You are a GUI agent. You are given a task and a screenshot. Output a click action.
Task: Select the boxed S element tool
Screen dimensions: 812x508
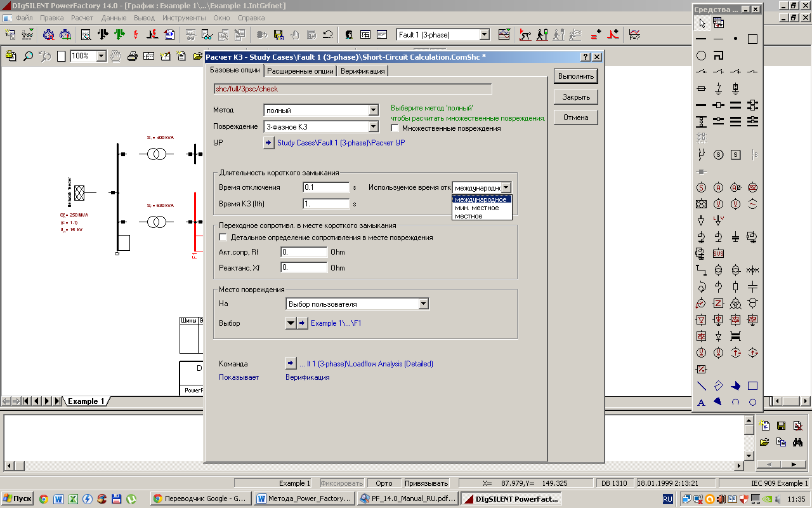click(x=735, y=154)
